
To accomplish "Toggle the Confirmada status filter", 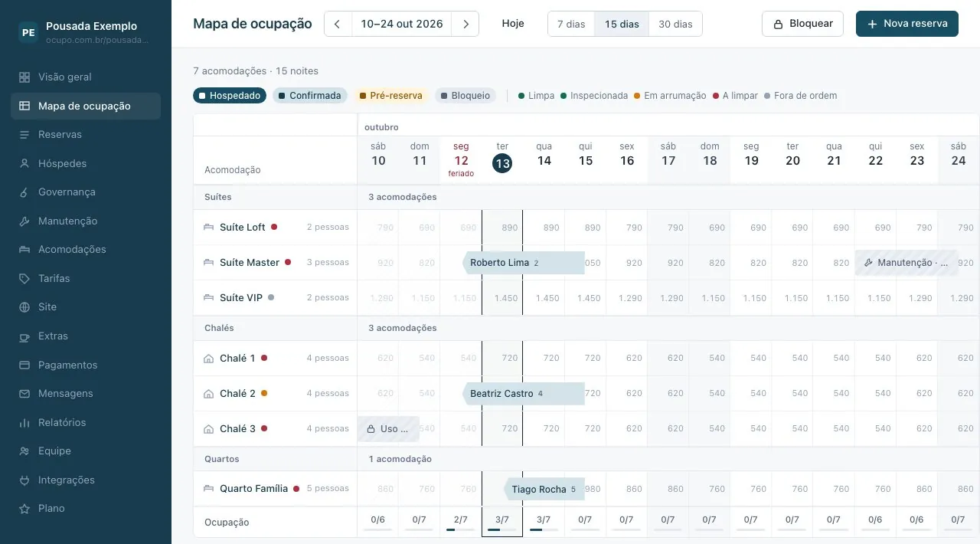I will (310, 96).
